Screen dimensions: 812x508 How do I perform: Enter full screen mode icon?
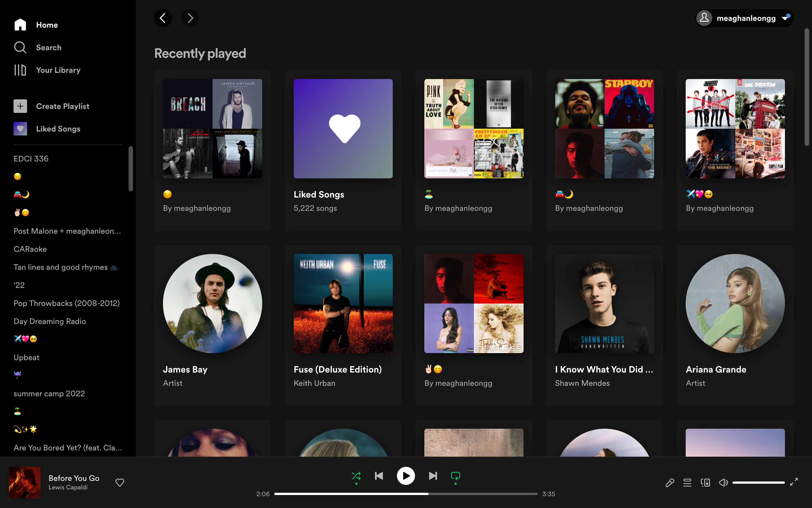[x=794, y=482]
